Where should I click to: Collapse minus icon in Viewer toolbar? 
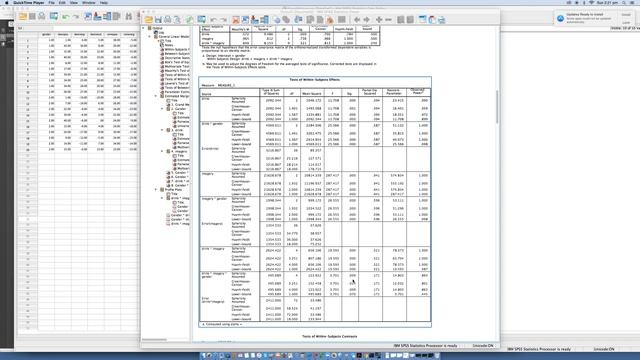pyautogui.click(x=389, y=20)
